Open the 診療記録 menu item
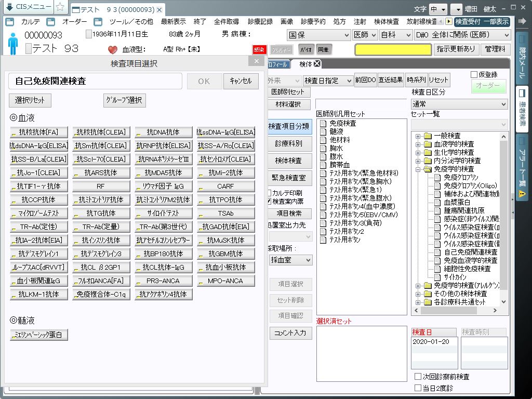 (260, 22)
